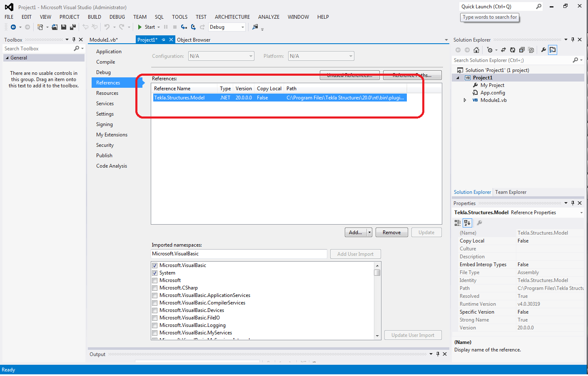588x376 pixels.
Task: Click the Save toolbar icon
Action: click(64, 27)
